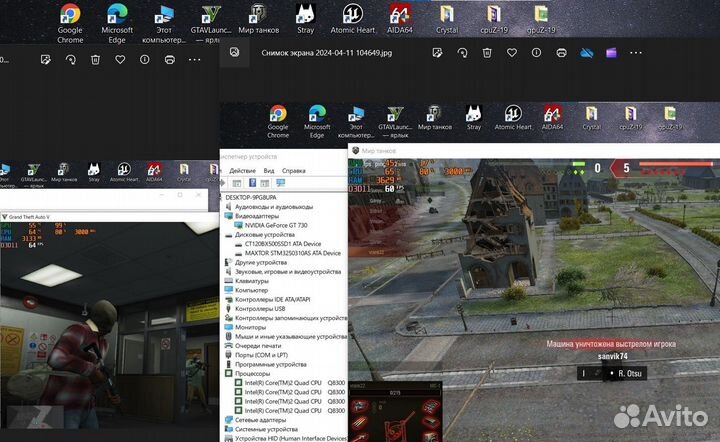Select Мониторы in the device tree
The image size is (720, 442).
250,327
